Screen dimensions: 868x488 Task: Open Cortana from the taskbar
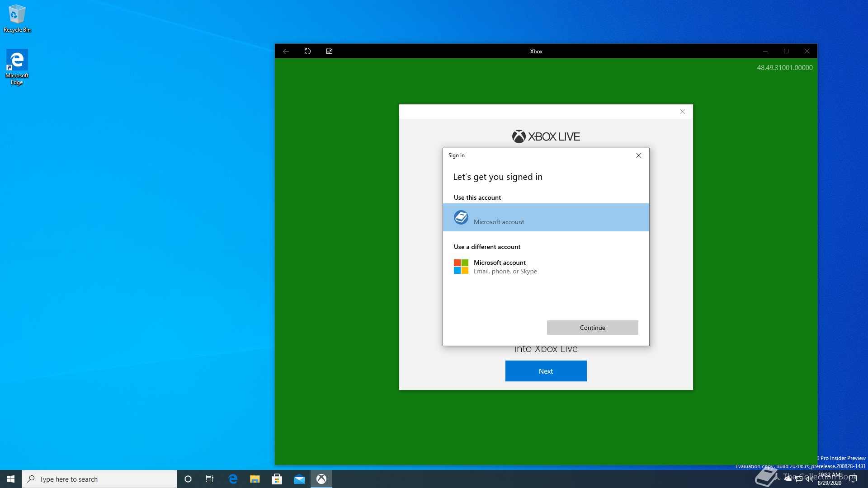pos(188,479)
